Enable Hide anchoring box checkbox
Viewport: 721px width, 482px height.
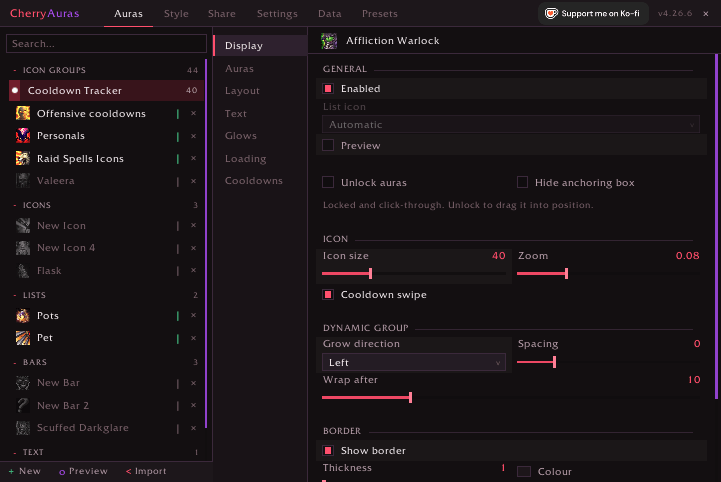tap(522, 182)
